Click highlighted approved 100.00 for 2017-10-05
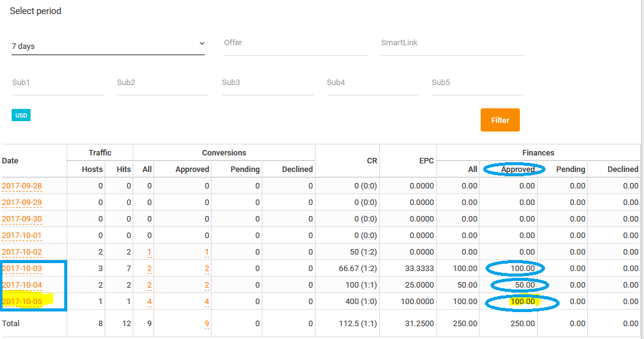Image resolution: width=644 pixels, height=339 pixels. [x=522, y=301]
